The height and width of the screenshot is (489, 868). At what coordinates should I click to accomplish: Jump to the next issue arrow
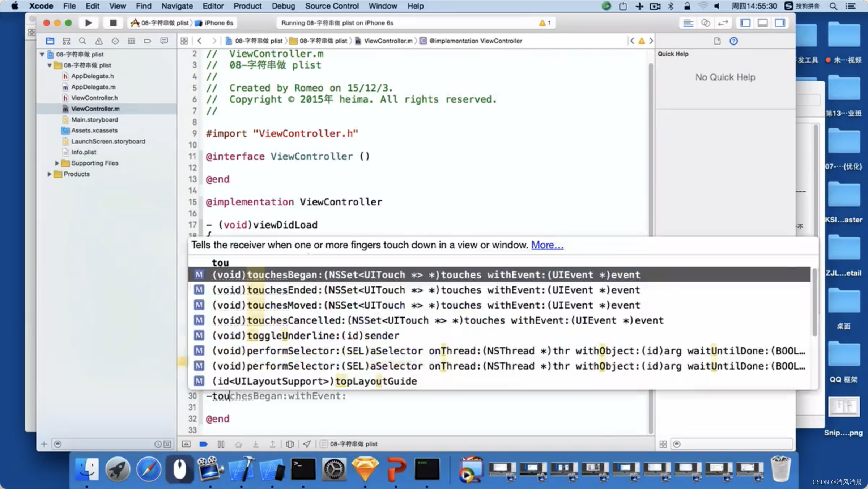[651, 41]
